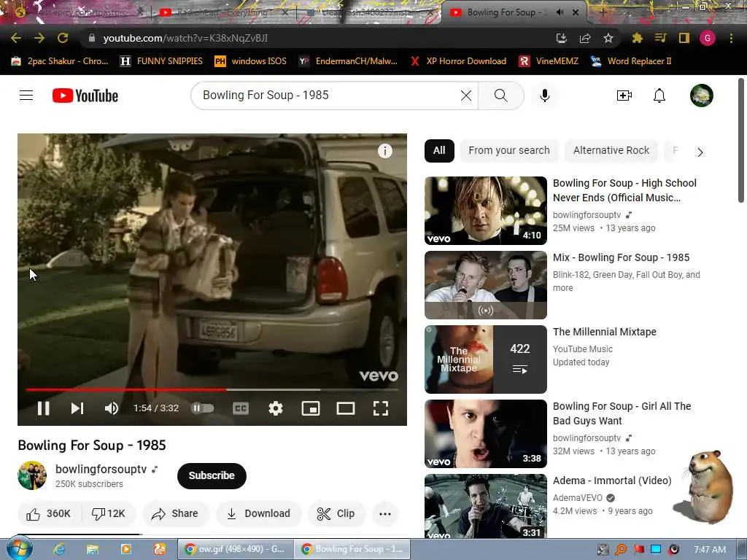Show more filter chips with arrow
The width and height of the screenshot is (747, 560).
(x=700, y=152)
